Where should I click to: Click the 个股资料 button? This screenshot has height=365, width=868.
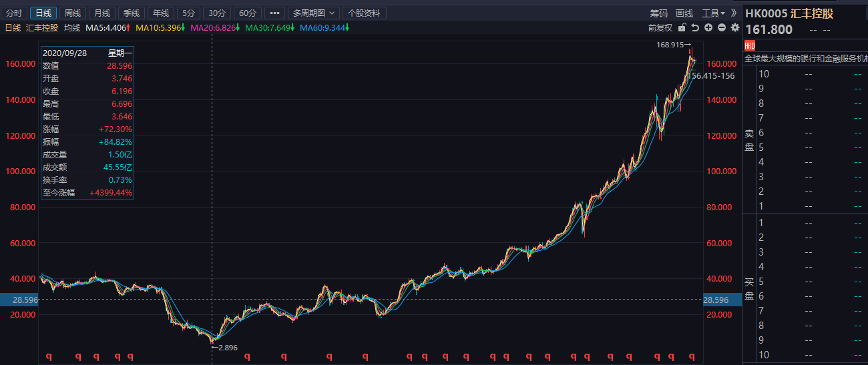coord(365,13)
